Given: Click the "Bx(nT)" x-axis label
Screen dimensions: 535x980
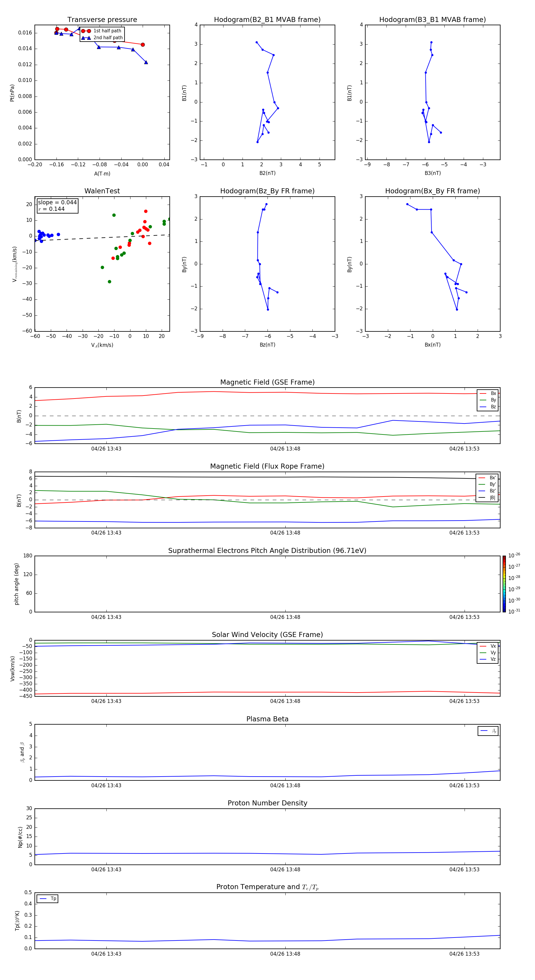Looking at the screenshot, I should pyautogui.click(x=432, y=345).
